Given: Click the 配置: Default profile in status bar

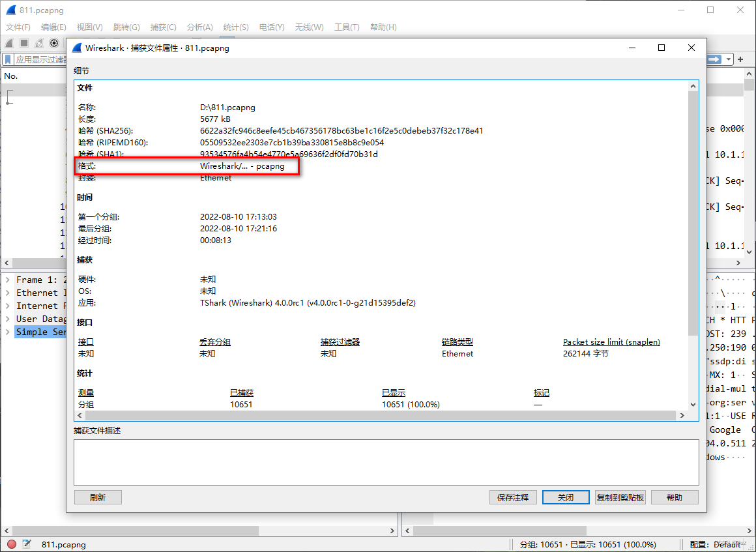Looking at the screenshot, I should click(x=714, y=544).
